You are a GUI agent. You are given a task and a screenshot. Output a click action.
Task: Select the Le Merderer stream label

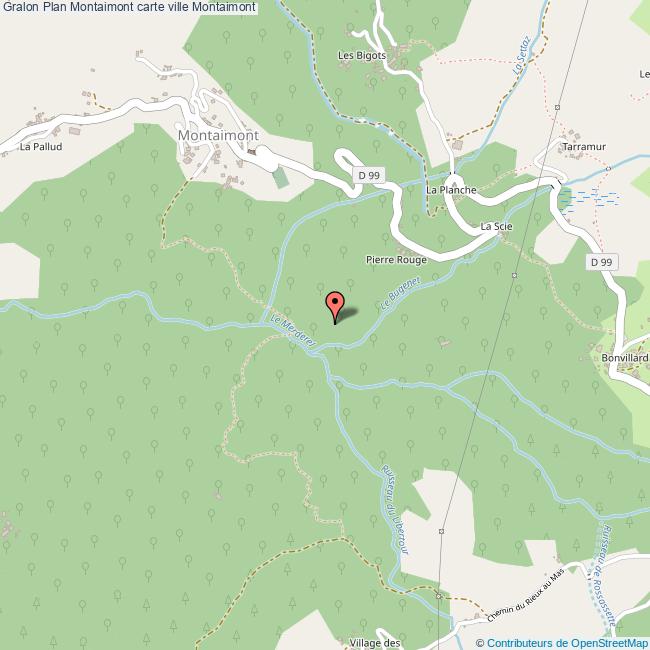click(x=293, y=330)
